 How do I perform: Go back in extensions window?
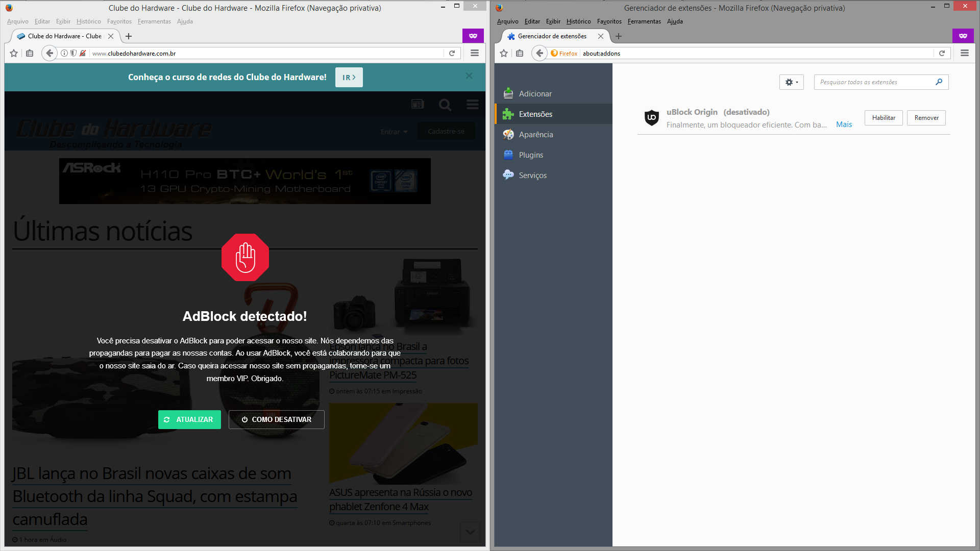540,53
